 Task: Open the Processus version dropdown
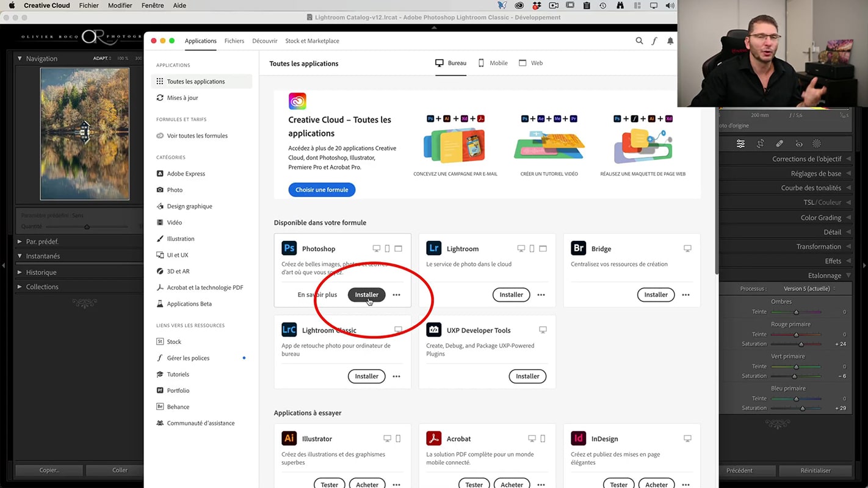[x=809, y=289]
